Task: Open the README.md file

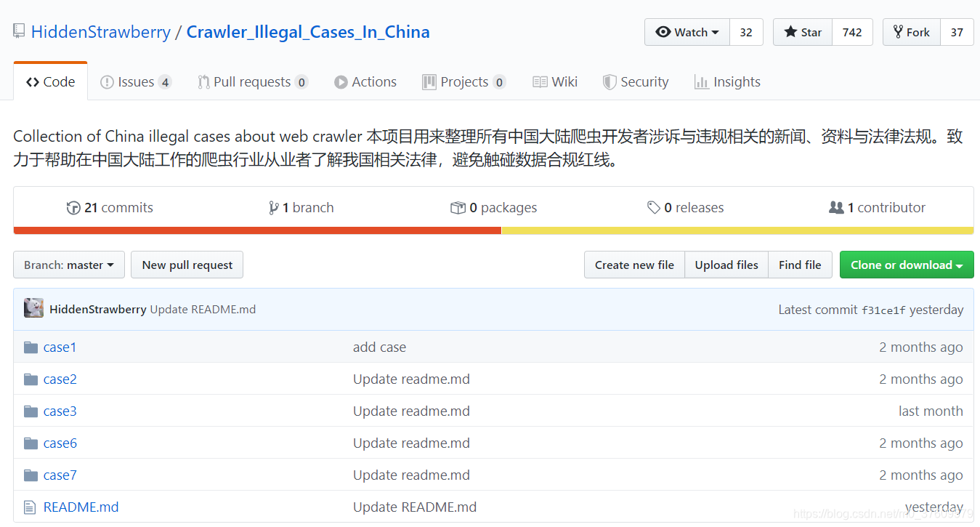Action: pyautogui.click(x=81, y=507)
